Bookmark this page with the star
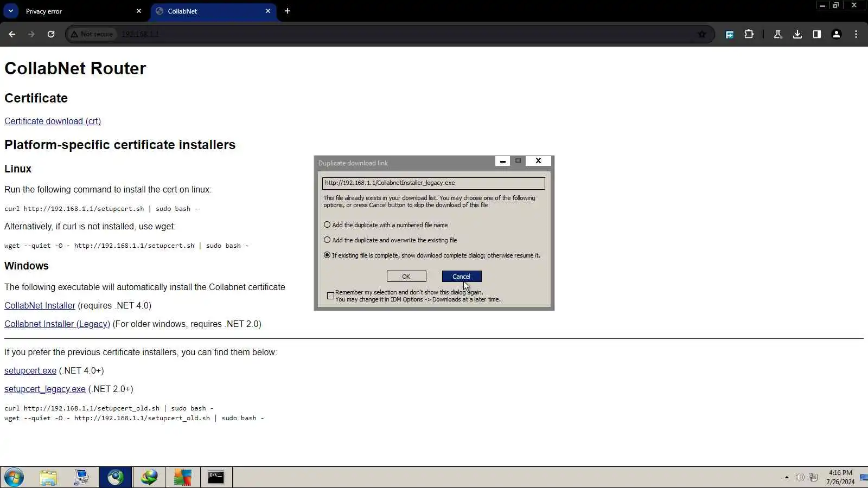The height and width of the screenshot is (488, 868). point(702,34)
